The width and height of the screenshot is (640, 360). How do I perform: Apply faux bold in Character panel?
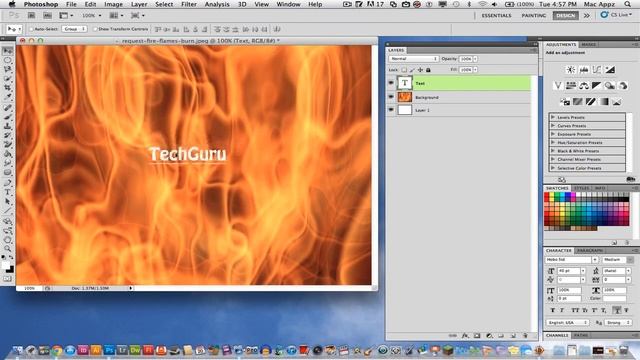(x=553, y=310)
